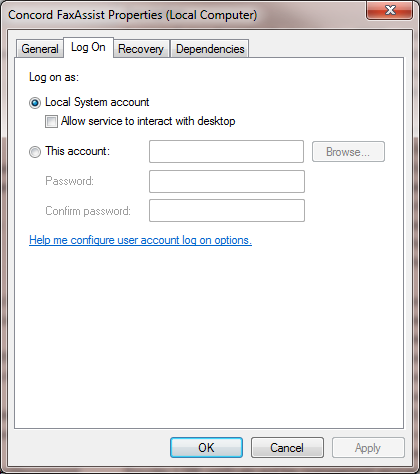The height and width of the screenshot is (474, 420).
Task: Open the Recovery tab
Action: point(141,49)
